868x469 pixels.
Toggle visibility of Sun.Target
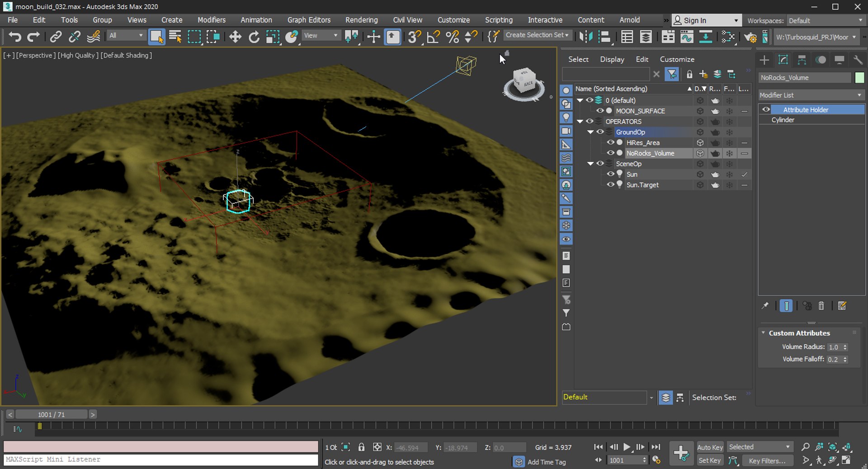click(x=610, y=184)
